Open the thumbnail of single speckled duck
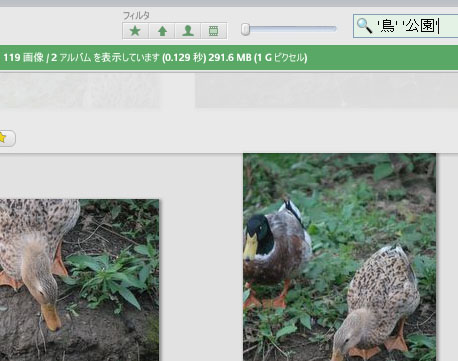Image resolution: width=458 pixels, height=361 pixels. coord(79,280)
